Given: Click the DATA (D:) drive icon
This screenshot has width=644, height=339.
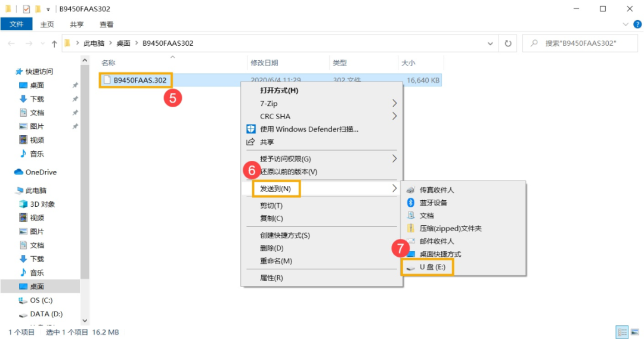Looking at the screenshot, I should (23, 315).
